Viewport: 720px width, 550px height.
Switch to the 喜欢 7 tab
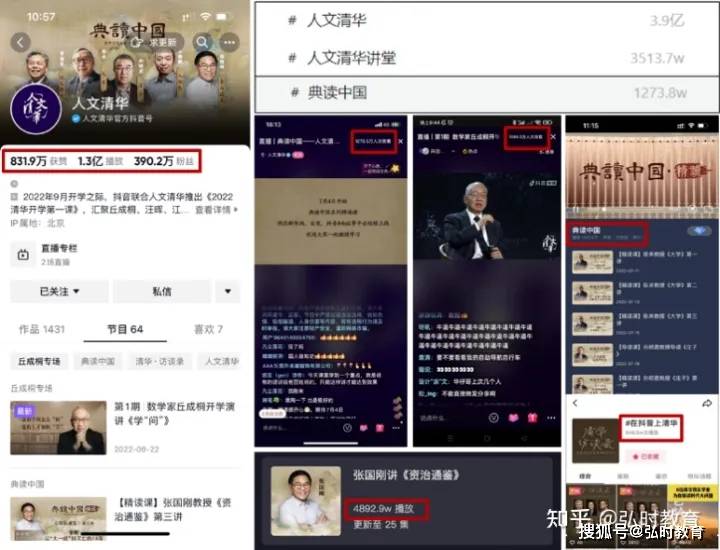pyautogui.click(x=208, y=329)
